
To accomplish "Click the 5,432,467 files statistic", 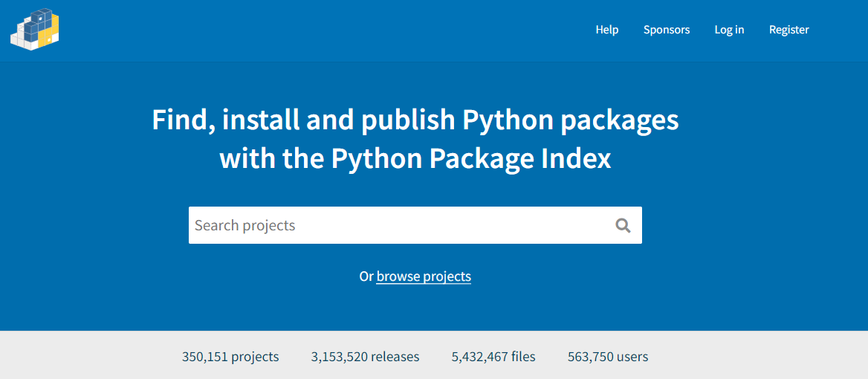I will click(493, 357).
